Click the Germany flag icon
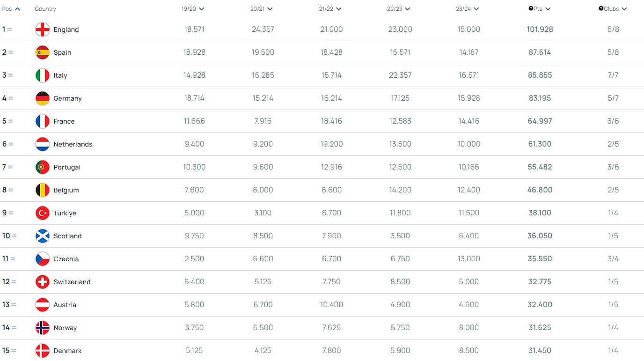The height and width of the screenshot is (361, 644). tap(43, 98)
